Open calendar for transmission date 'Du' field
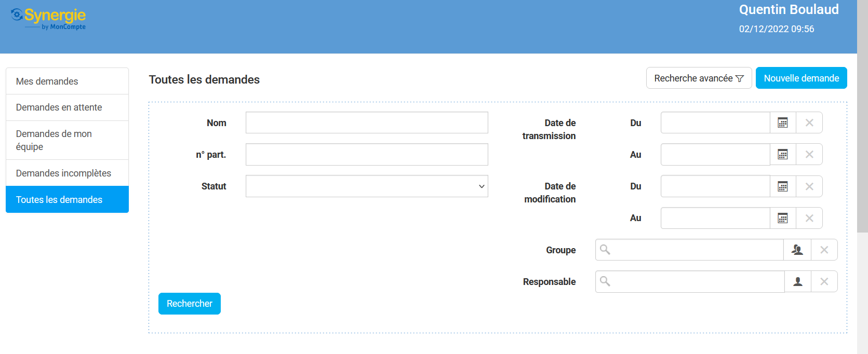868x354 pixels. click(782, 123)
